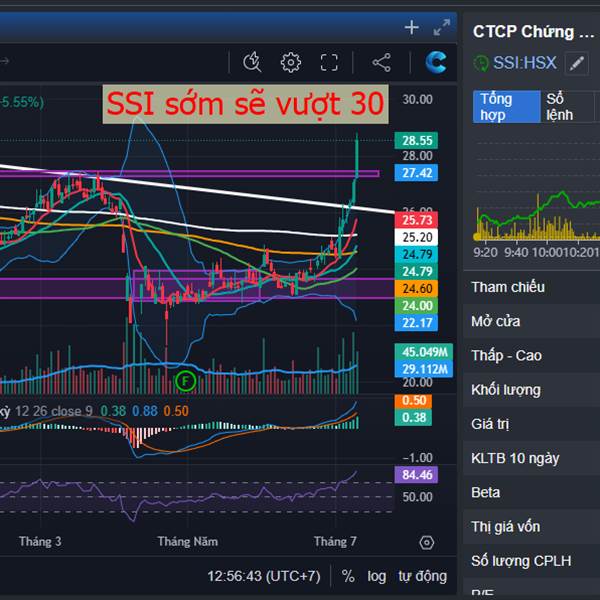The image size is (600, 600).
Task: Click the green F event marker on the chart
Action: coord(186,381)
